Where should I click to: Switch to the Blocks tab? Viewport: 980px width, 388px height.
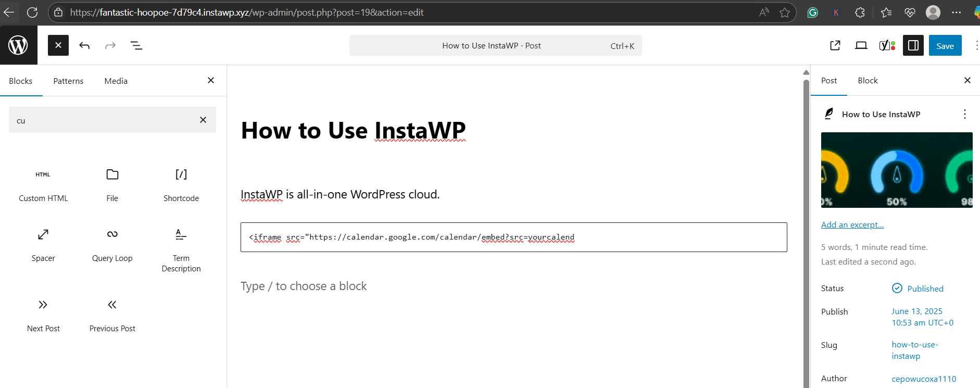(x=21, y=81)
